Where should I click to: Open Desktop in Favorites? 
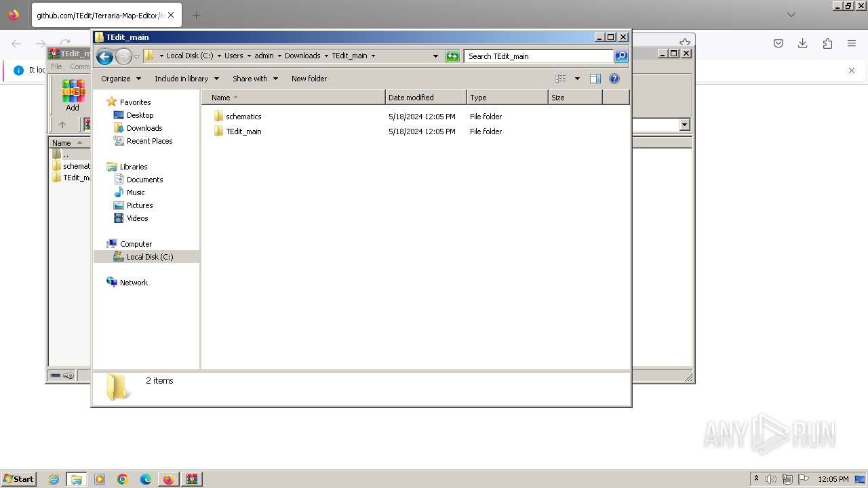(x=140, y=115)
